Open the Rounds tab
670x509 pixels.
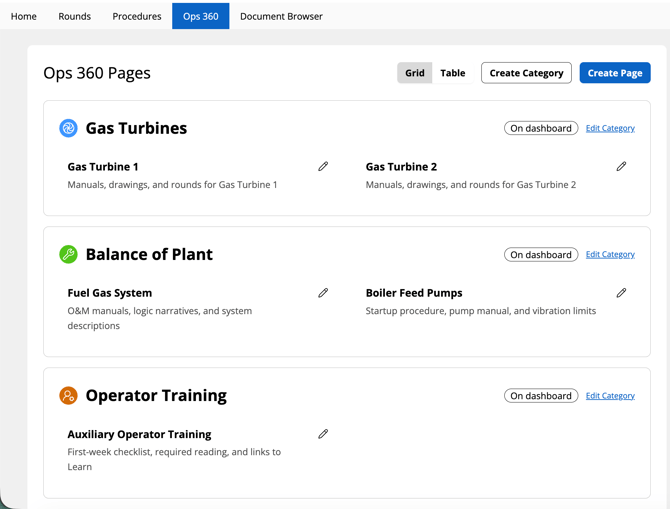click(x=74, y=16)
